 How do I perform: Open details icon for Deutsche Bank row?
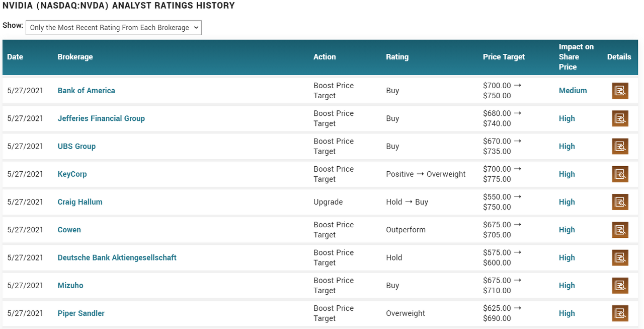pos(620,257)
